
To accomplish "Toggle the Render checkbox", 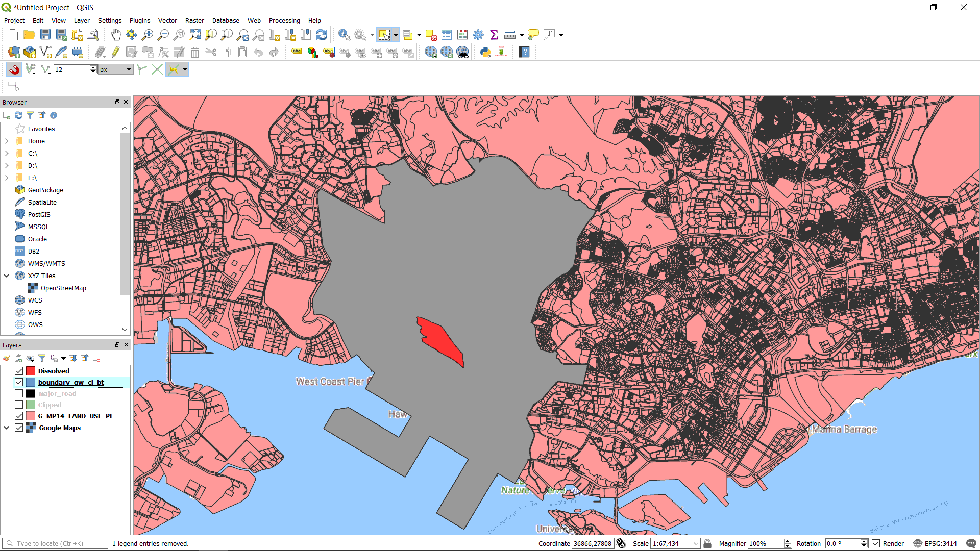I will [876, 543].
